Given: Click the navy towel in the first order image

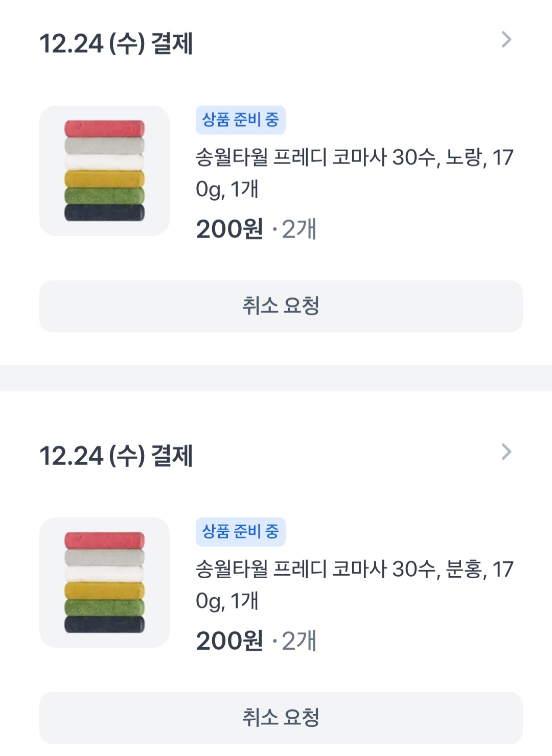Looking at the screenshot, I should click(104, 212).
